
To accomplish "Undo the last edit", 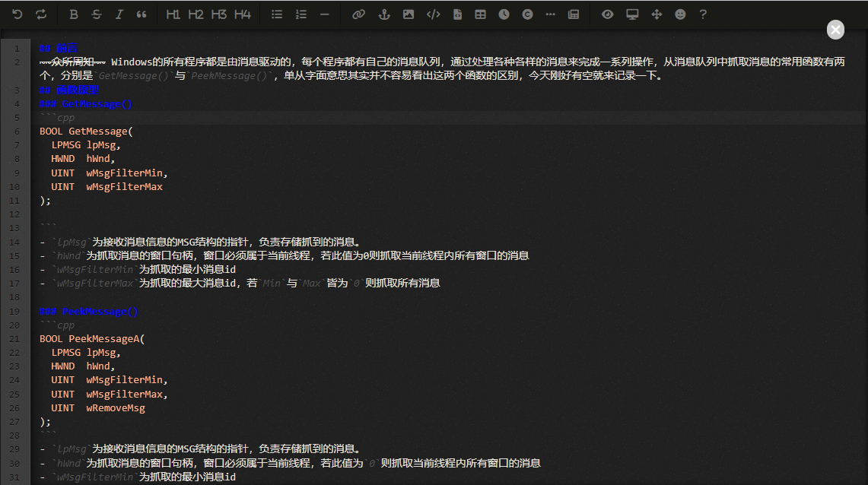I will tap(17, 14).
